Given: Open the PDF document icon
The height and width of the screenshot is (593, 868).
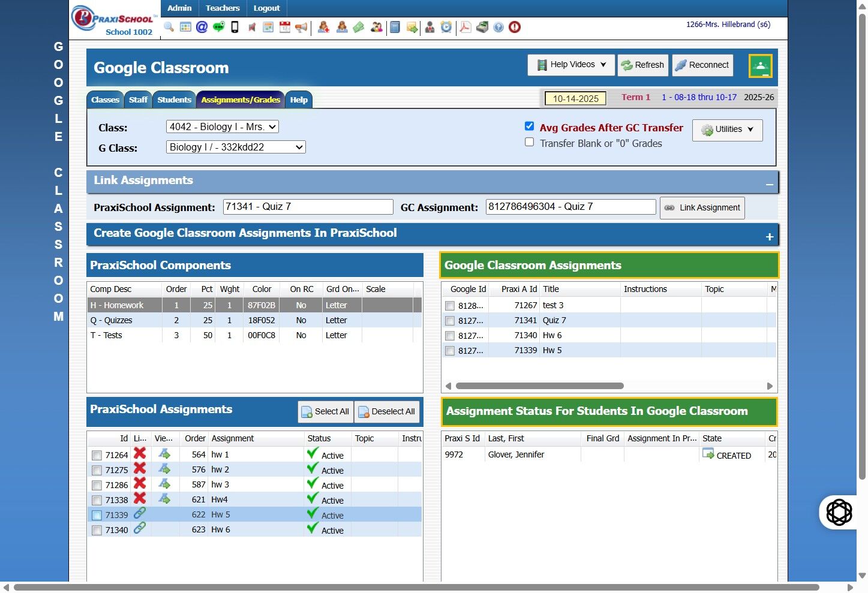Looking at the screenshot, I should [465, 27].
